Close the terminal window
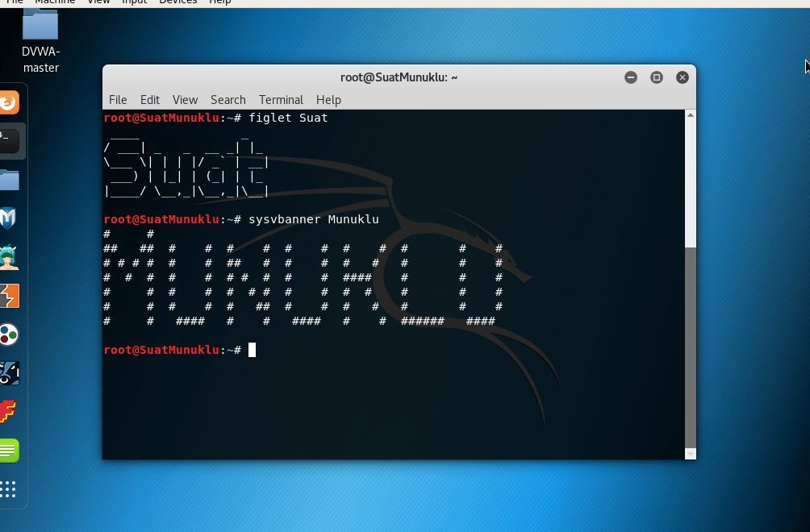Viewport: 810px width, 532px height. (683, 77)
